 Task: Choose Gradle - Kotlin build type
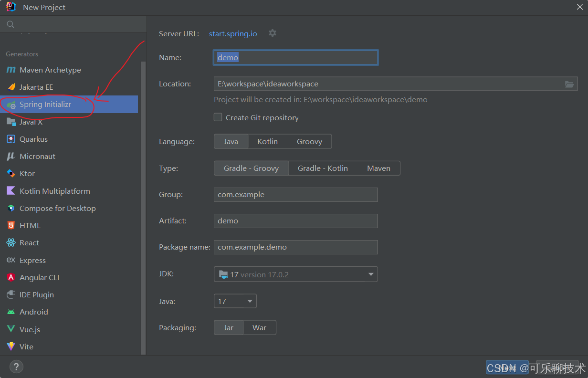tap(323, 168)
